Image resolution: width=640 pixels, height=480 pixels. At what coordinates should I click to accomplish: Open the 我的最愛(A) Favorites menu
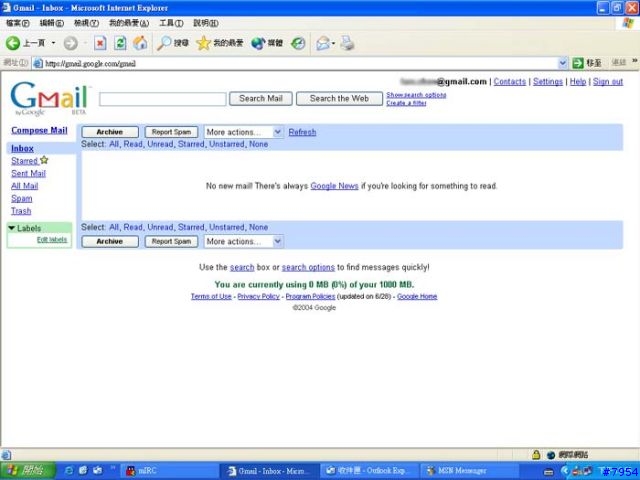tap(129, 23)
